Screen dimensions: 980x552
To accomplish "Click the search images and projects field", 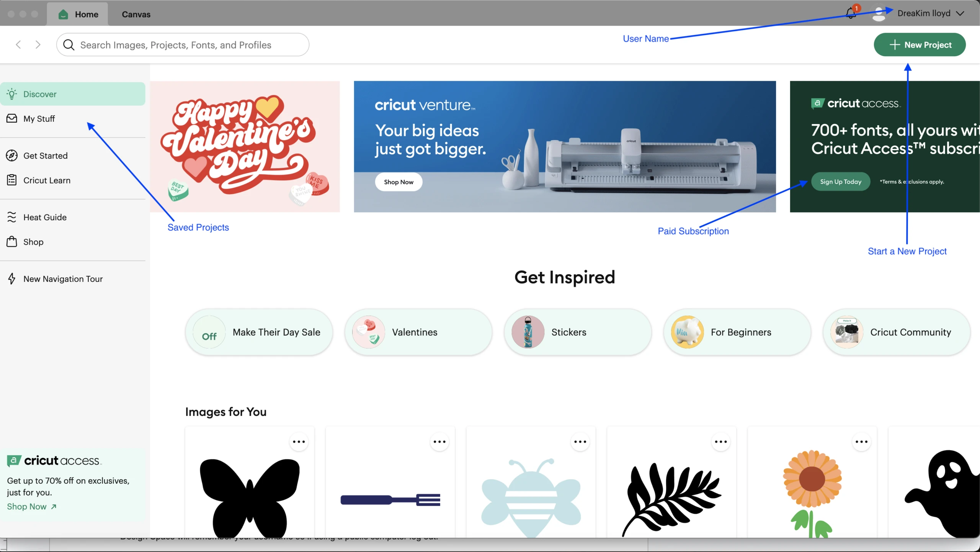I will coord(183,45).
